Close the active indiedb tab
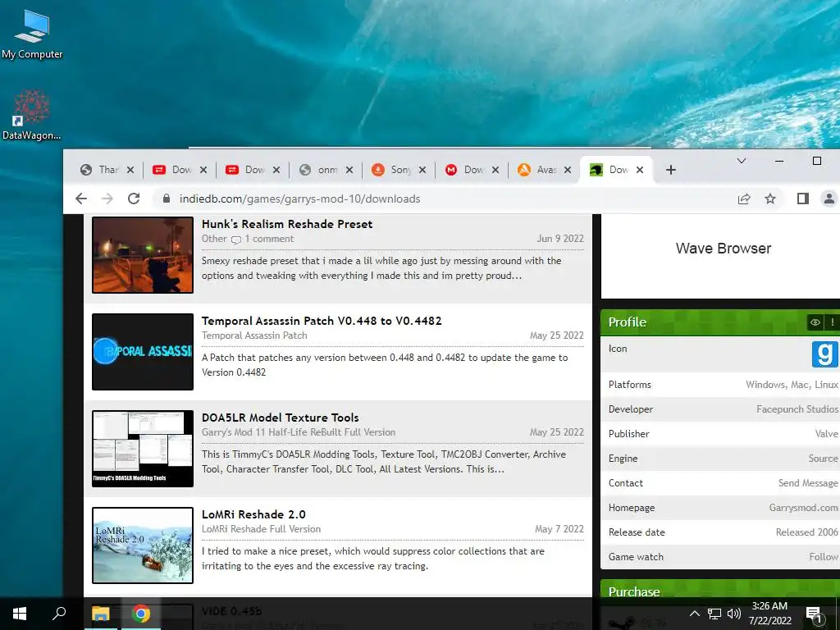This screenshot has height=630, width=840. pos(640,170)
